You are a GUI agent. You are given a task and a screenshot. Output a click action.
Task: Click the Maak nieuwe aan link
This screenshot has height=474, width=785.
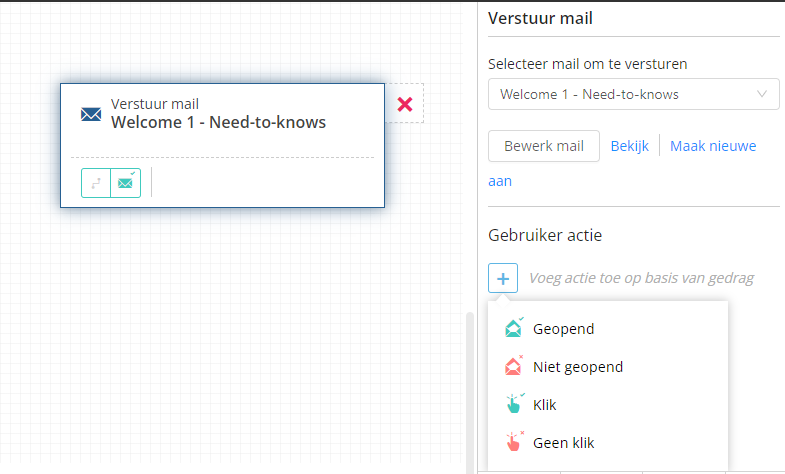(713, 146)
